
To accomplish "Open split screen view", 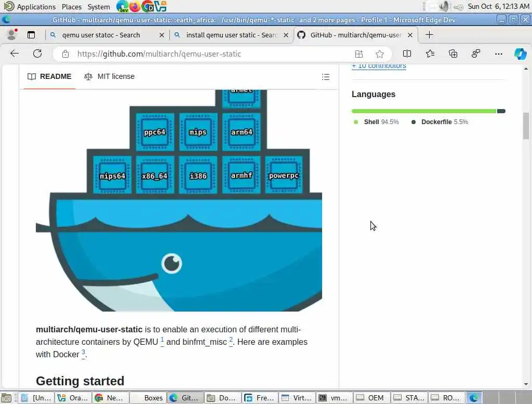I will pyautogui.click(x=407, y=53).
